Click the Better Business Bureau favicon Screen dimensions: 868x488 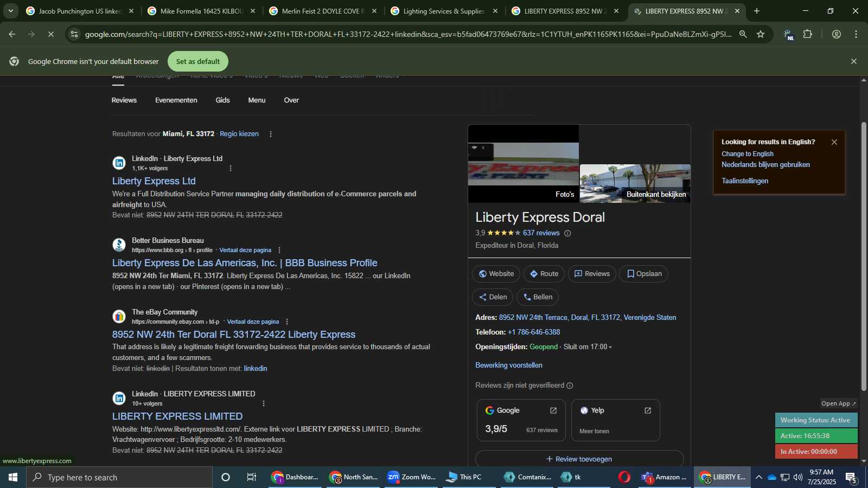point(119,245)
